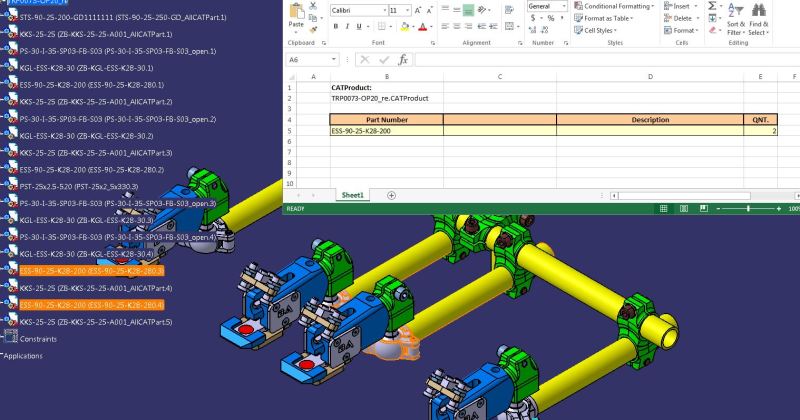Switch to Page Break Preview in the status bar
Viewport: 800px width, 420px height.
coord(704,209)
